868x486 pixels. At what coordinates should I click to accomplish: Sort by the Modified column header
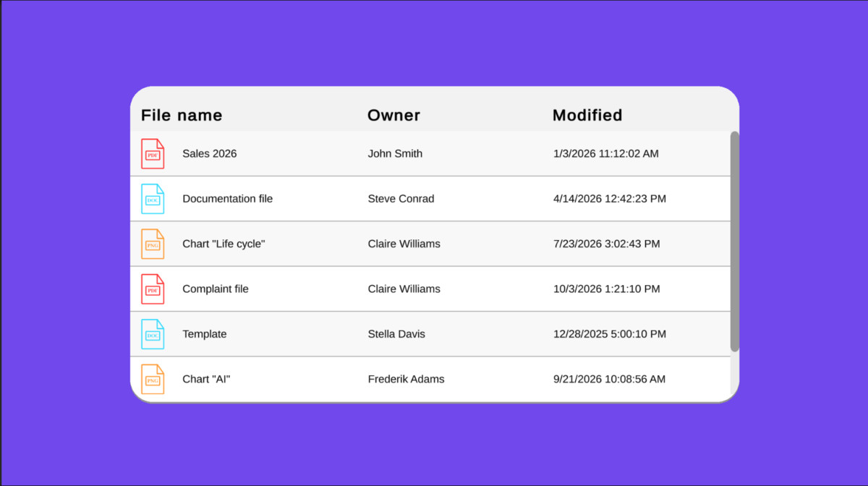(587, 115)
